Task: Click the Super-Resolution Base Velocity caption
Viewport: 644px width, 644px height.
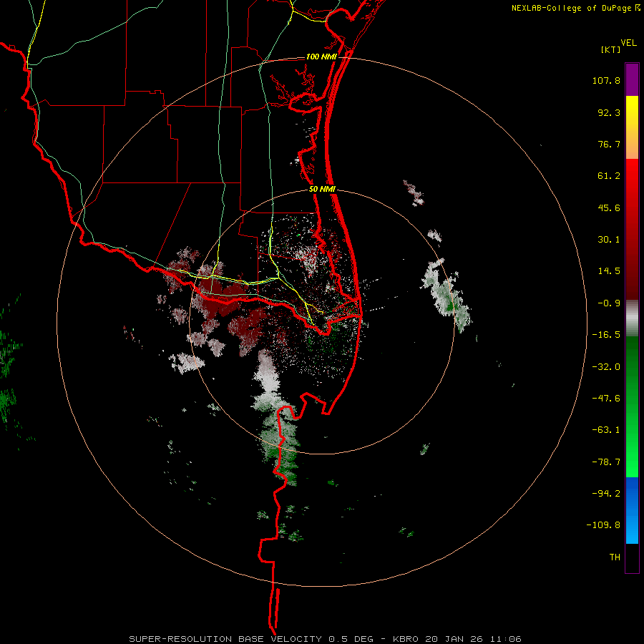Action: tap(325, 639)
